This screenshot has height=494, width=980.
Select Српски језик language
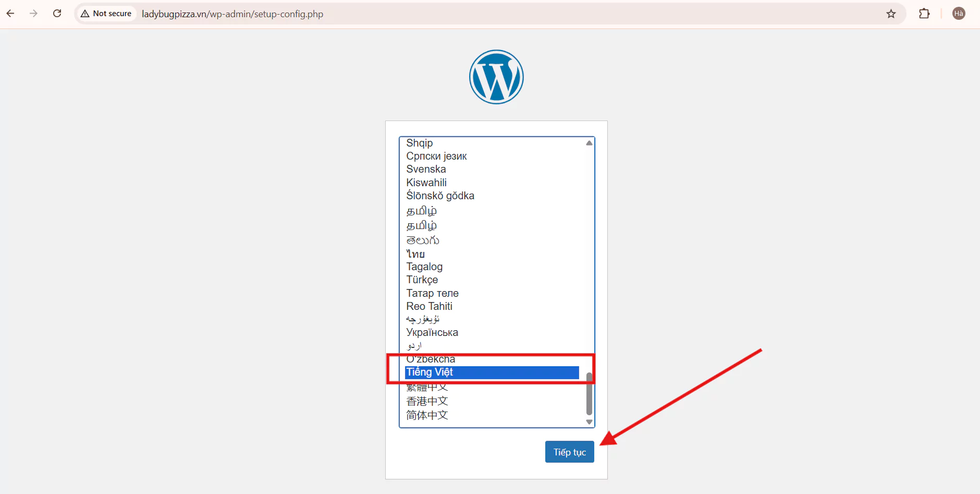coord(492,156)
